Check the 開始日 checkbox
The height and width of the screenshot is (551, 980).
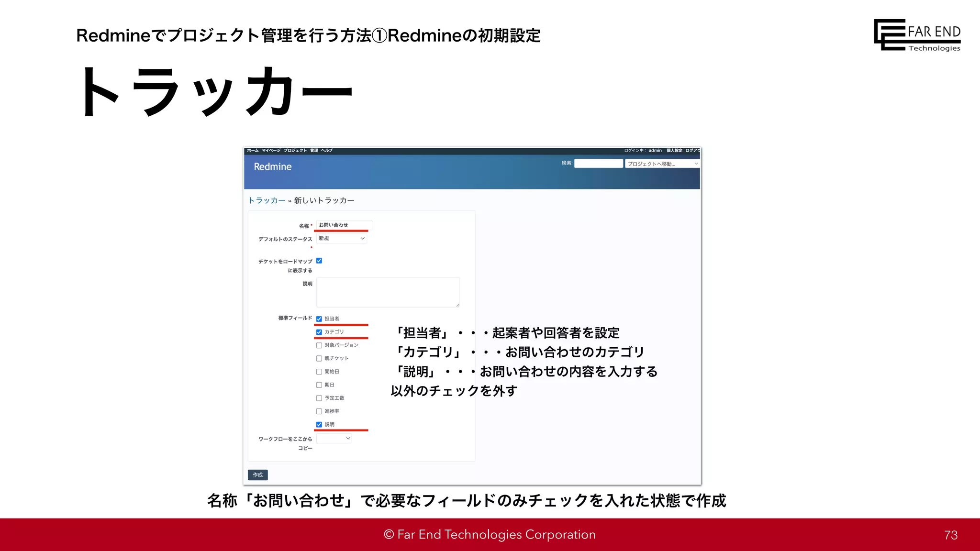click(x=319, y=372)
